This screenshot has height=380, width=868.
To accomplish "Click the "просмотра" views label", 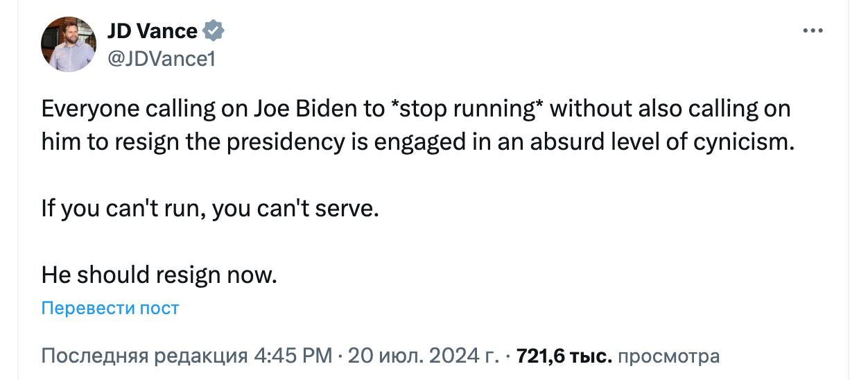I will pos(668,356).
